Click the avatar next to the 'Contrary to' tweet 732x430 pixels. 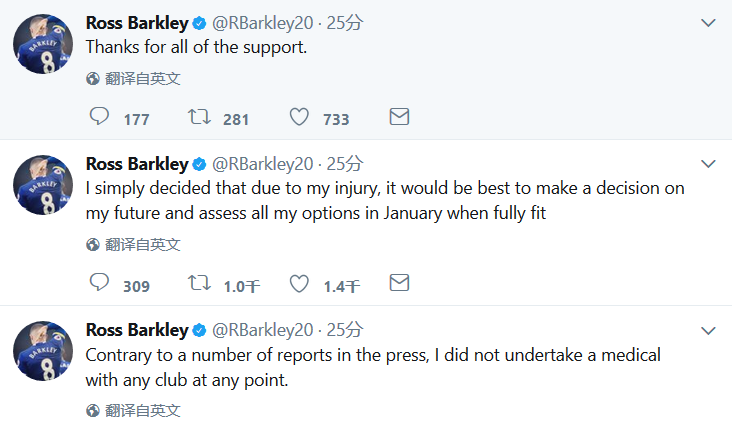coord(43,351)
